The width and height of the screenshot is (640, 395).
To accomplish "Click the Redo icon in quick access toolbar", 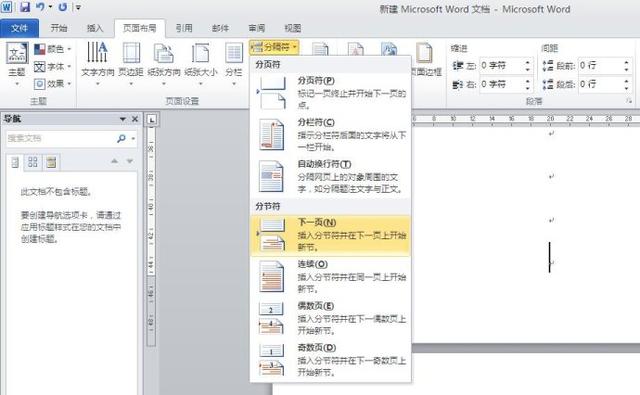I will [62, 7].
